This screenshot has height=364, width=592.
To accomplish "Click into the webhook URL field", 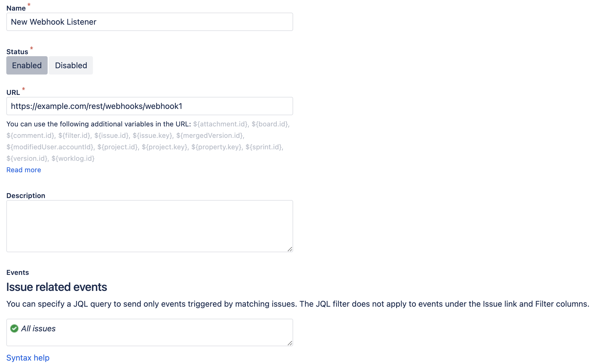I will coord(149,106).
